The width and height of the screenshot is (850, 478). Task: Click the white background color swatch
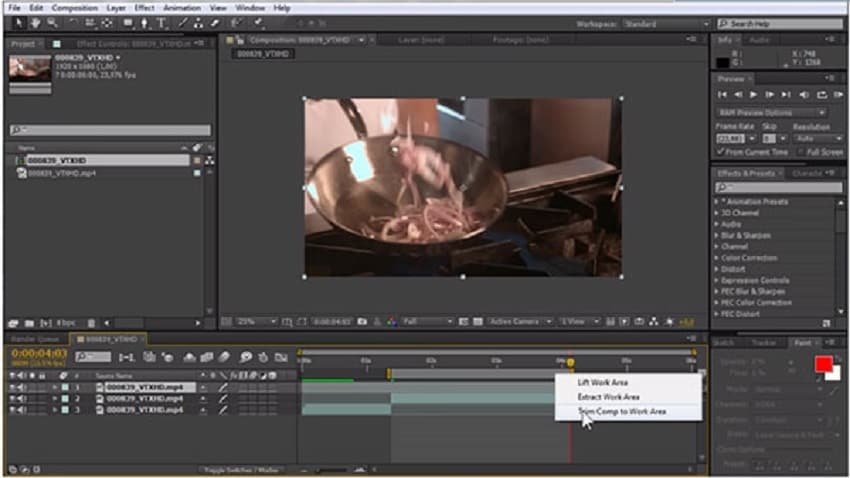(836, 374)
